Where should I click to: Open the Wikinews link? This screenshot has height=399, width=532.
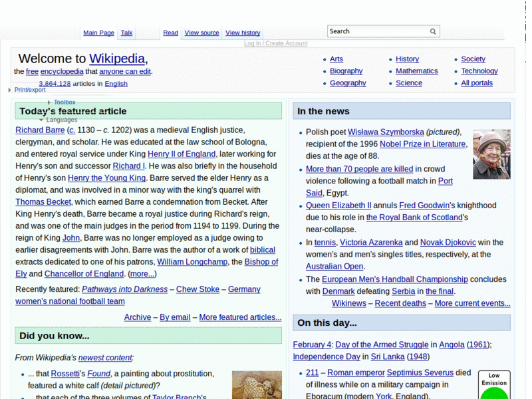click(349, 304)
